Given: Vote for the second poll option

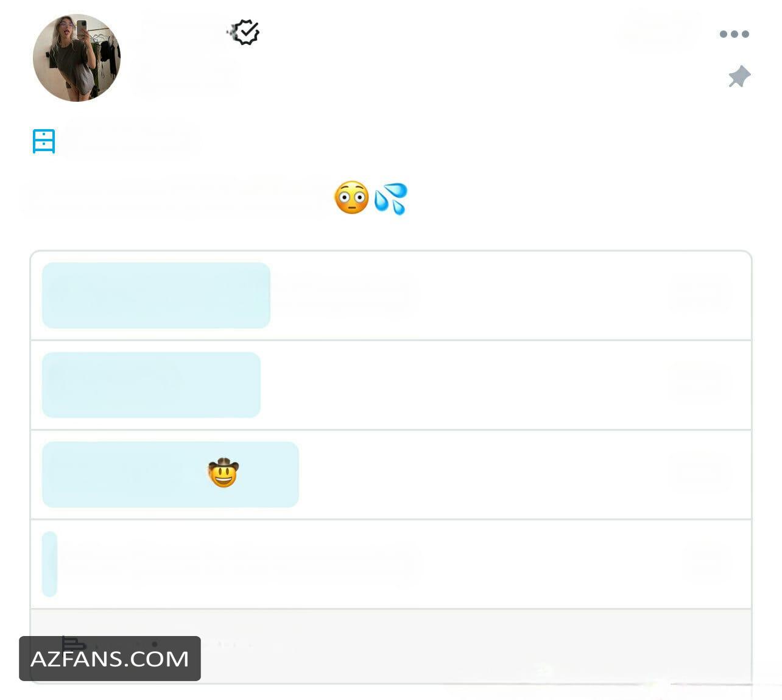Looking at the screenshot, I should [x=391, y=385].
